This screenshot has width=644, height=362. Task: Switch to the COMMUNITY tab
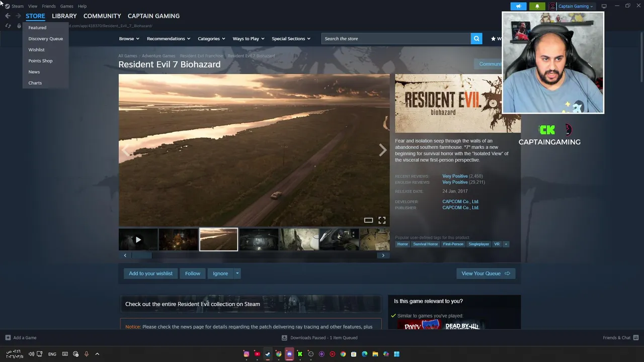pos(102,16)
